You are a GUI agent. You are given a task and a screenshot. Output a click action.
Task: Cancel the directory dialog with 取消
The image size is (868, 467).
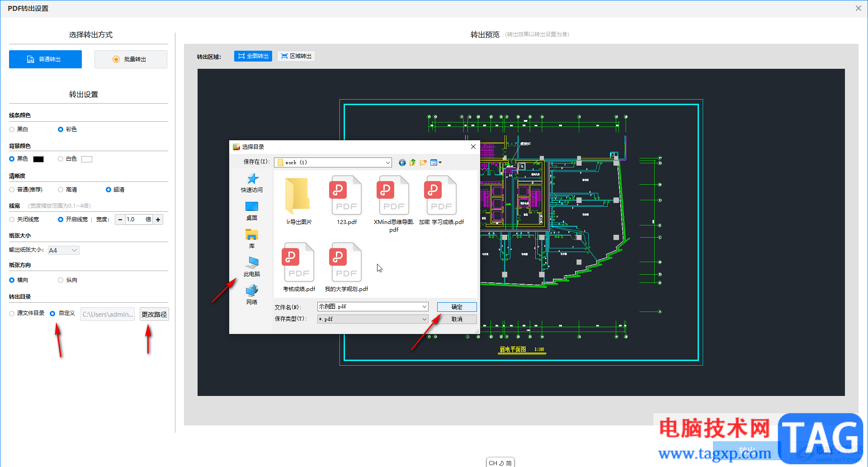click(x=457, y=319)
